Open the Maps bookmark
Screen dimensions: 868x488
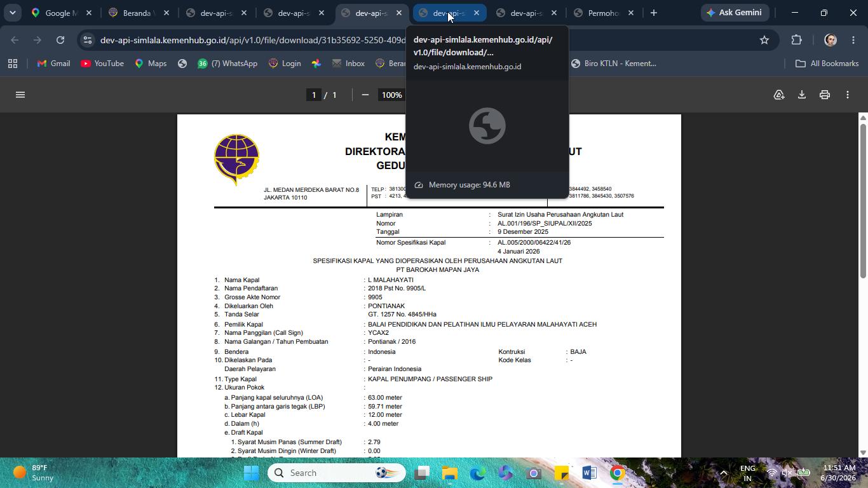[151, 64]
